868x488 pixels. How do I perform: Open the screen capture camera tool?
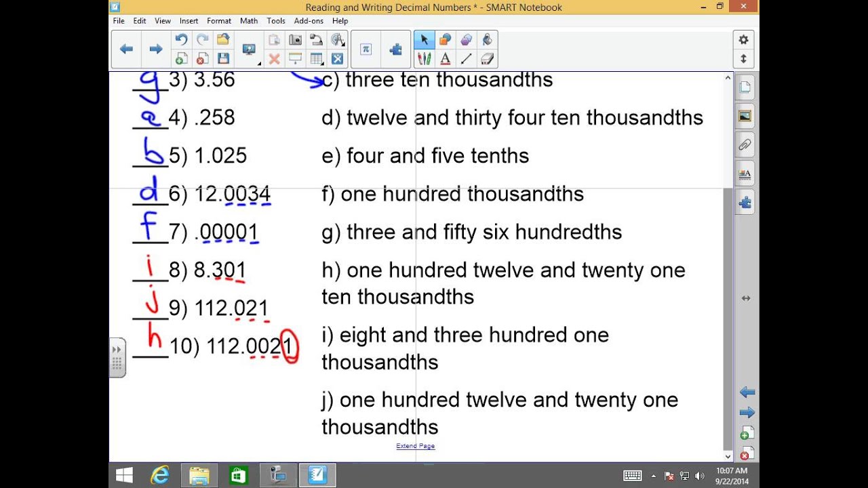point(295,40)
